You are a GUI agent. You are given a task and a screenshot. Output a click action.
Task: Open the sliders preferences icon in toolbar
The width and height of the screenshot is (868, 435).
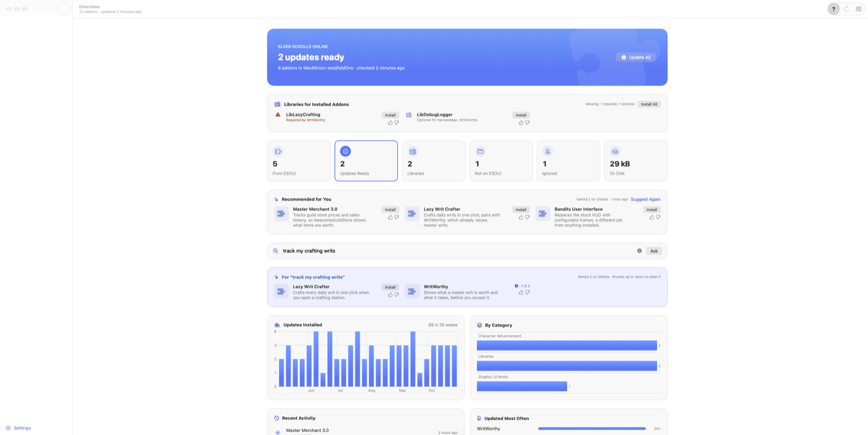click(858, 9)
